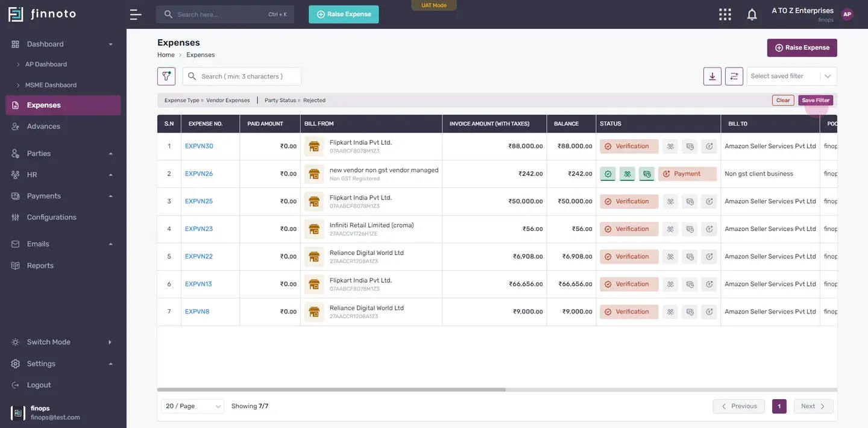Open the apps grid icon
868x428 pixels.
point(725,14)
